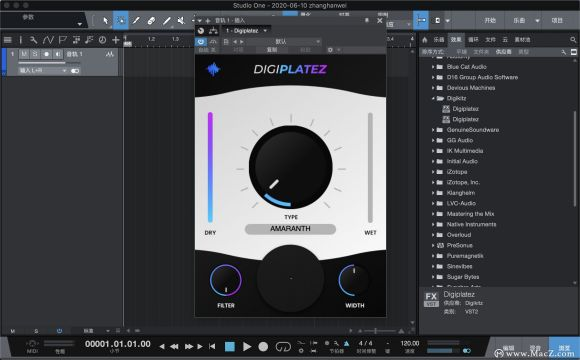Open the top-left parameter dropdown arrow
The width and height of the screenshot is (580, 360).
pos(80,24)
